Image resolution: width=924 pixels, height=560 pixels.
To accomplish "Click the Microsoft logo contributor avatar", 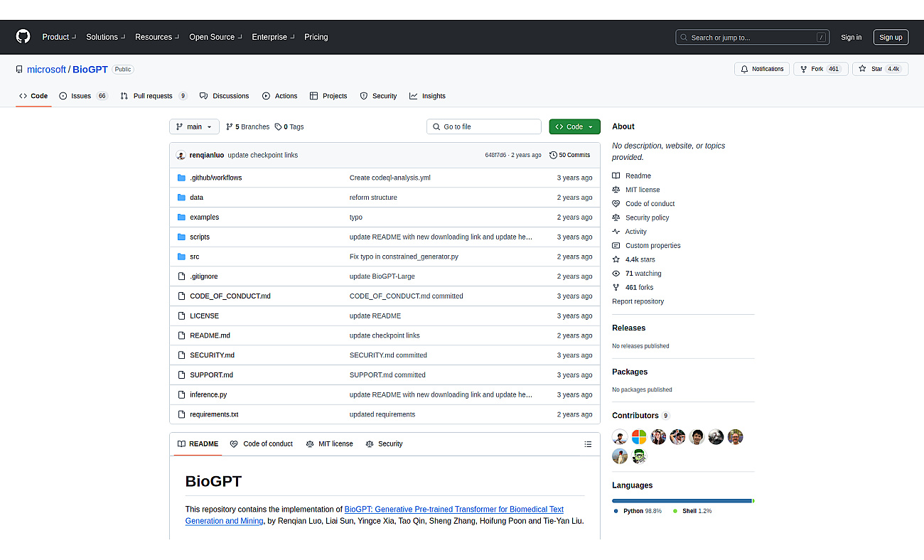I will coord(639,437).
